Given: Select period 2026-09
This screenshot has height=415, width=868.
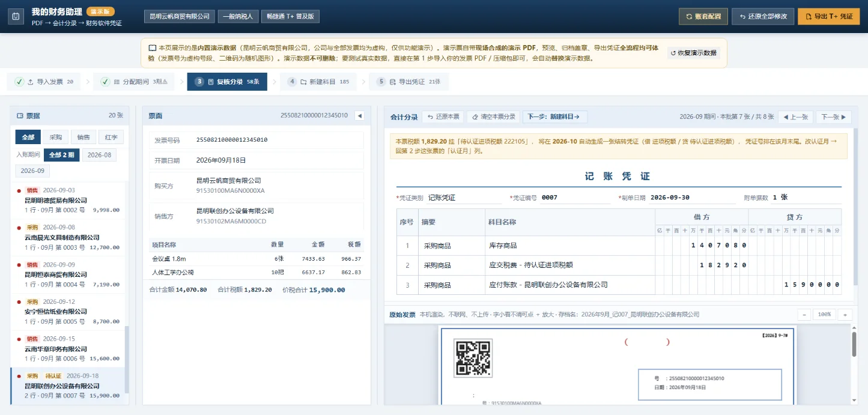Looking at the screenshot, I should pos(32,171).
